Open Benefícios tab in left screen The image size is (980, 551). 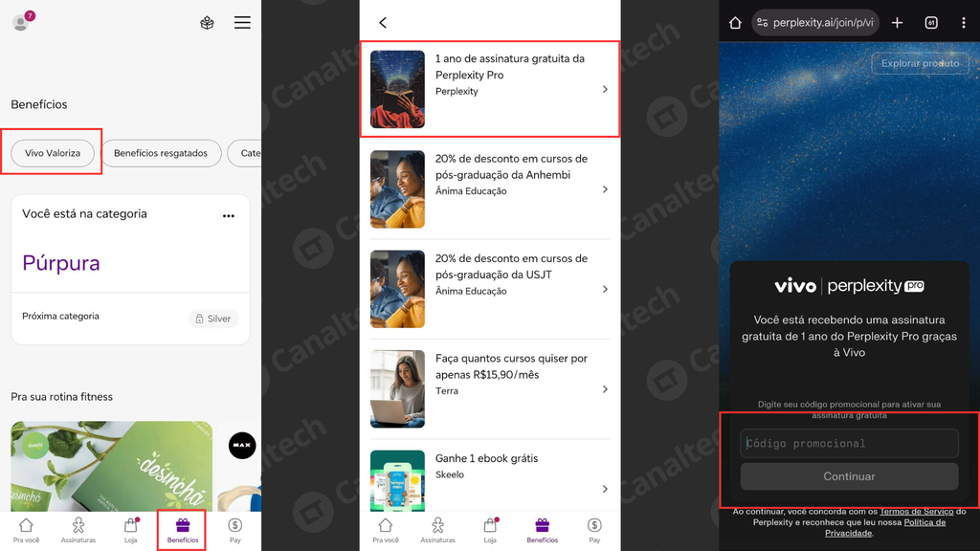pos(183,530)
